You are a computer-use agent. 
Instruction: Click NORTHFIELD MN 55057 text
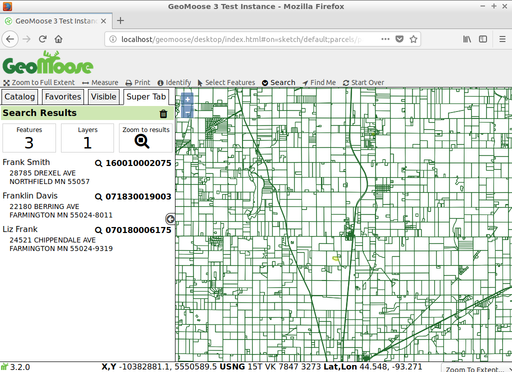(49, 182)
